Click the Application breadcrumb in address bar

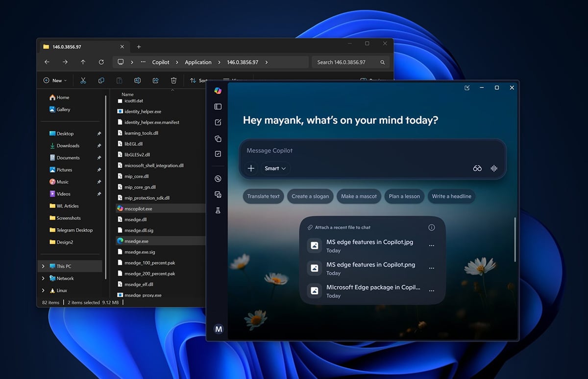(198, 62)
